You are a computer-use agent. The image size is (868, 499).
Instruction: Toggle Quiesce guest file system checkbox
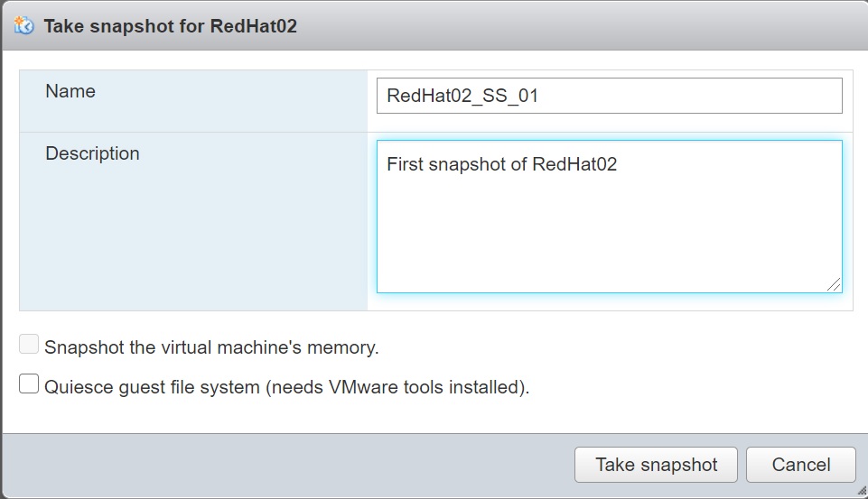29,385
